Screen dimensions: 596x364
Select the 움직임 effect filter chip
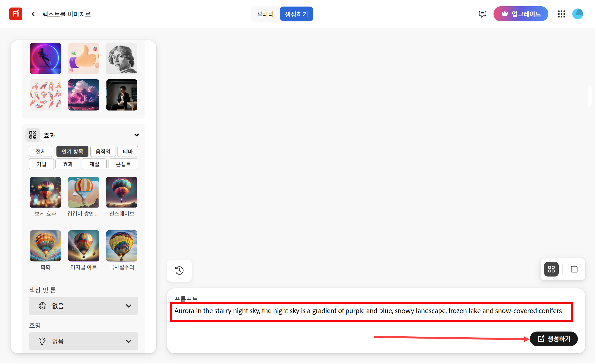[103, 151]
